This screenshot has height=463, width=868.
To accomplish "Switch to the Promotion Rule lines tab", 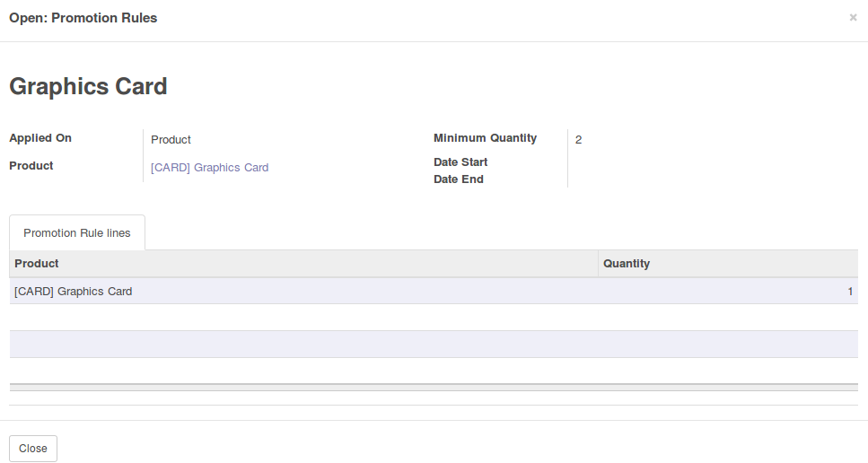I will pos(77,233).
